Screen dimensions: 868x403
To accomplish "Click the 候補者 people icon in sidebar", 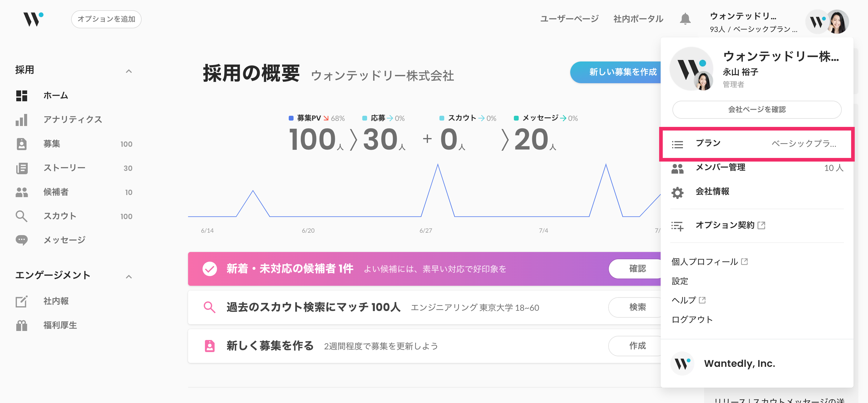I will click(x=22, y=192).
